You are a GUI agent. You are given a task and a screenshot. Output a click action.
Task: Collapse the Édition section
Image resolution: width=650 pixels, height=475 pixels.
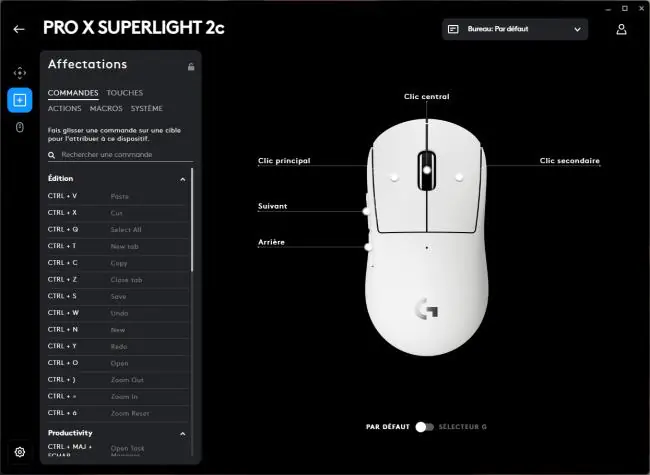[x=182, y=179]
